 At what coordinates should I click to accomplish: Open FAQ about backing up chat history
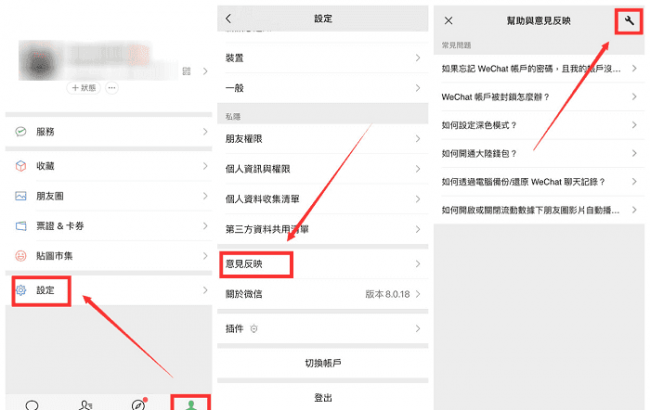click(539, 182)
